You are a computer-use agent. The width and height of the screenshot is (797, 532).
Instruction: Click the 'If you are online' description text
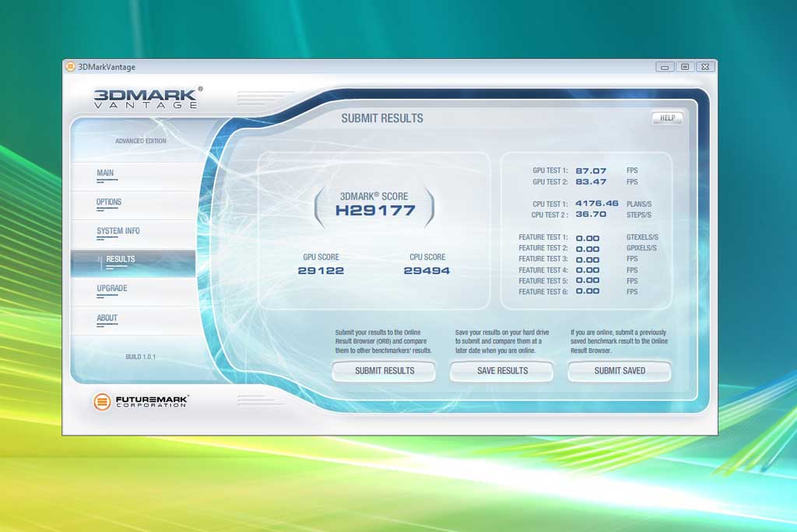(619, 341)
